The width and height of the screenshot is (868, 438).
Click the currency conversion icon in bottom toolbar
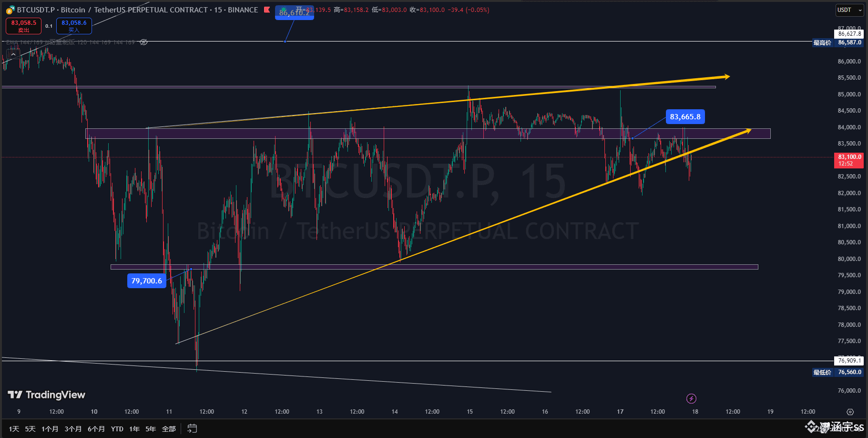192,428
